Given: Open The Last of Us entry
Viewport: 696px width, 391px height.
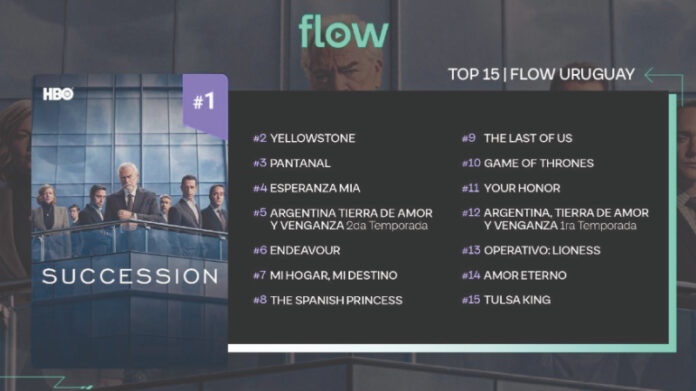Looking at the screenshot, I should click(x=517, y=138).
